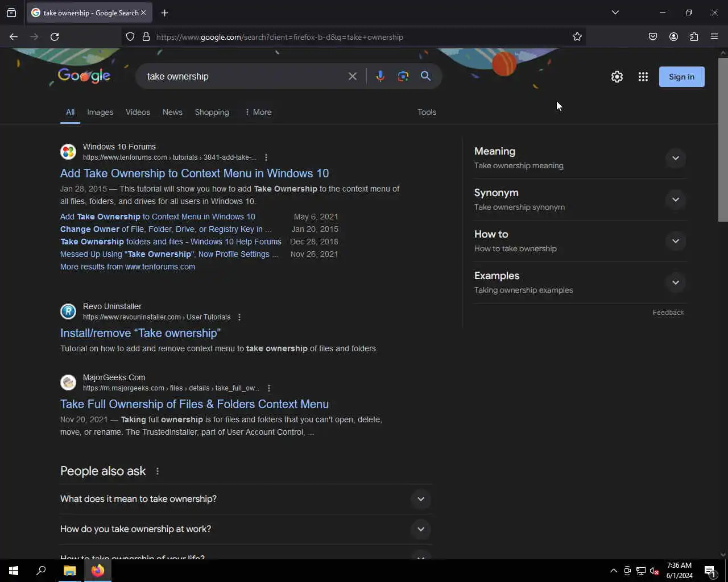Click the Sign in button
The width and height of the screenshot is (728, 582).
point(681,77)
